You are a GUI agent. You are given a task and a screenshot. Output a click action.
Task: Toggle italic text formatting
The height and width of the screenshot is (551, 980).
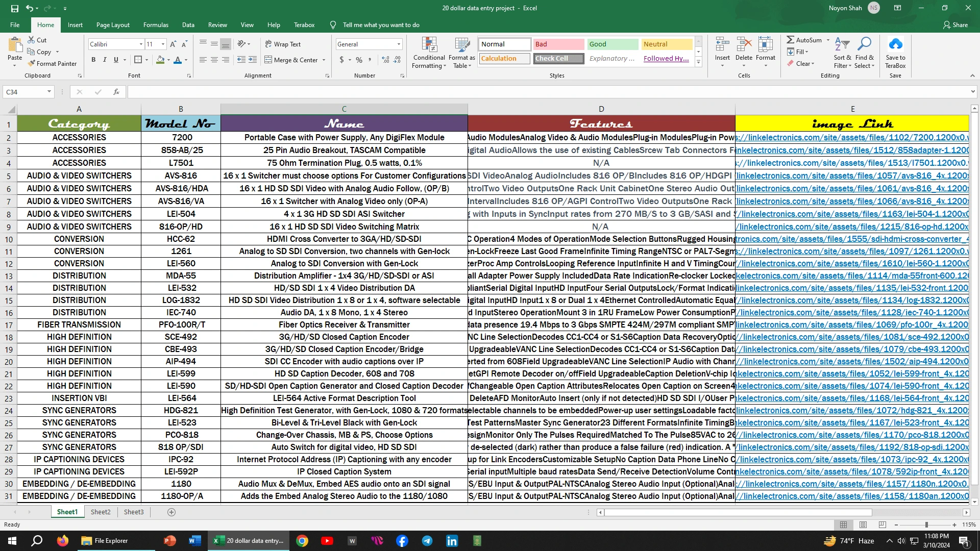105,60
